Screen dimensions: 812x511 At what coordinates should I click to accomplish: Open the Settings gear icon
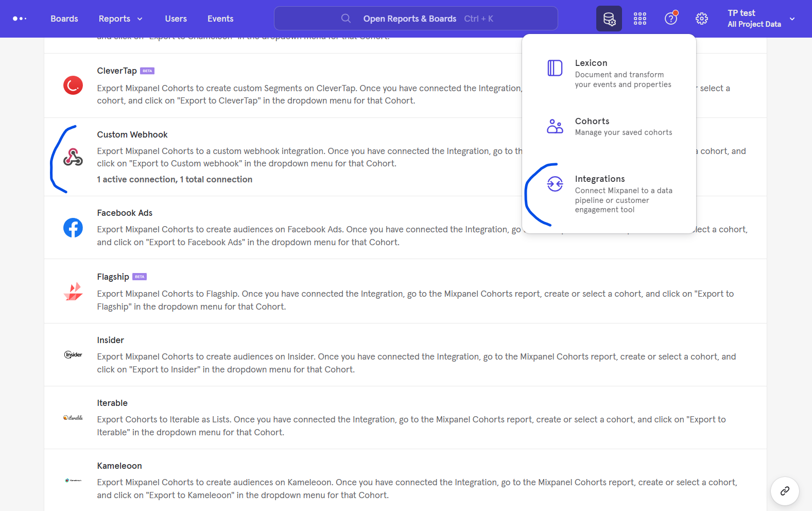702,19
